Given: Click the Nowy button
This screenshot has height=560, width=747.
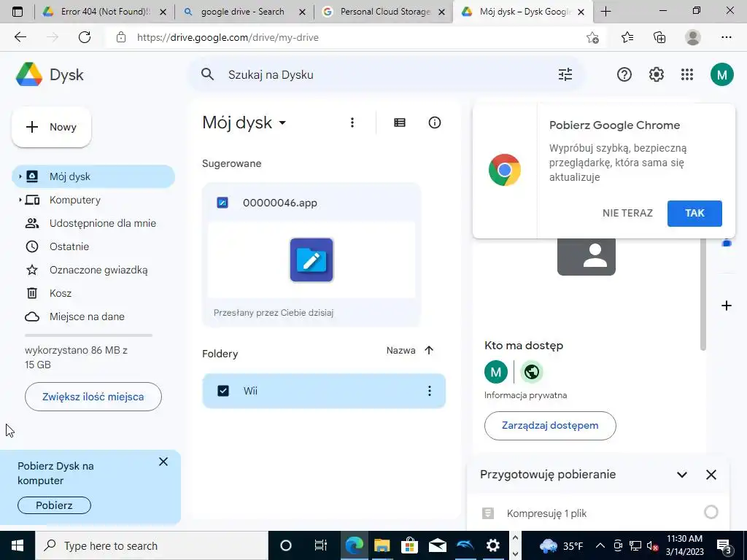Looking at the screenshot, I should pos(52,127).
